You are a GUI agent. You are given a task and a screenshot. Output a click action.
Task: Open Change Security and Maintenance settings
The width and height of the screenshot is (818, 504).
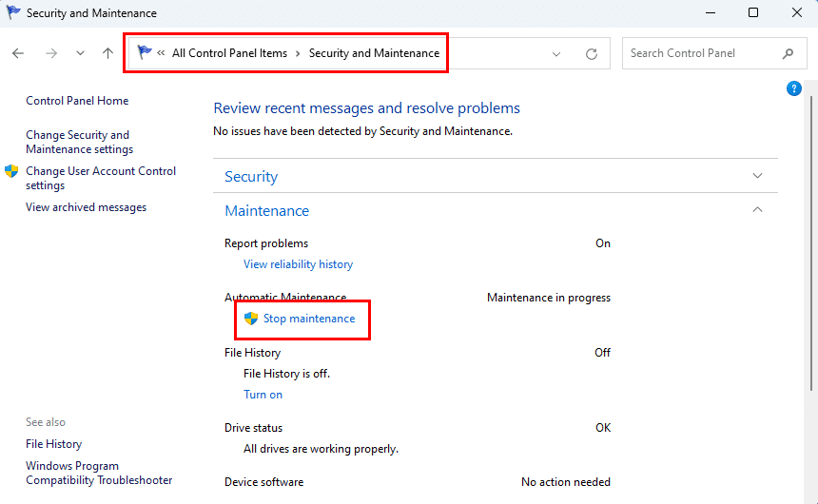coord(79,142)
